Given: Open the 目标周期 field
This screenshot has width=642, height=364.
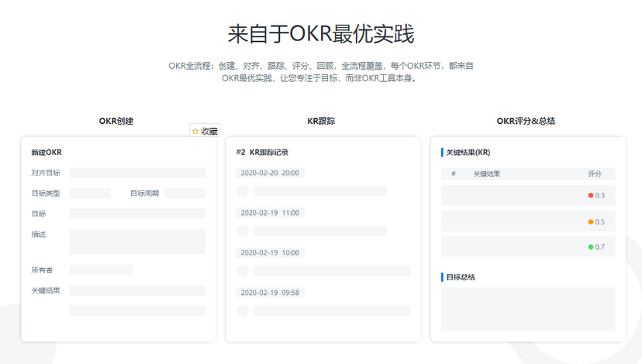Looking at the screenshot, I should click(x=185, y=193).
